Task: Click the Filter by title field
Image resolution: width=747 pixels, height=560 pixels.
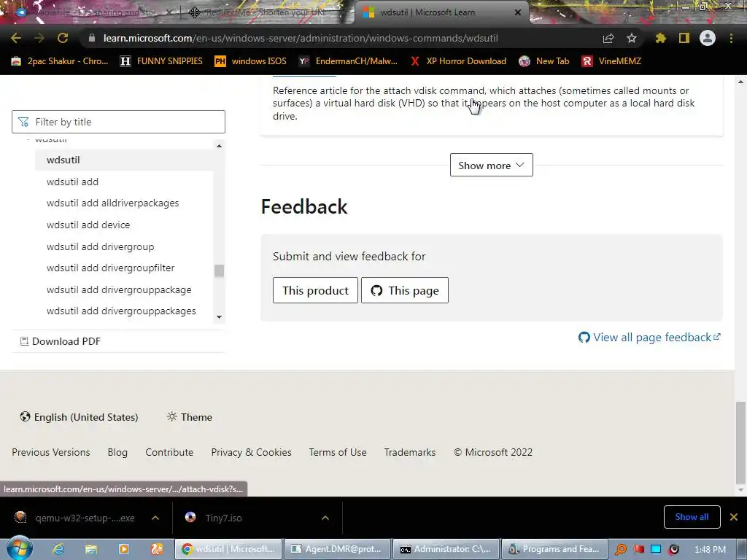Action: click(118, 122)
